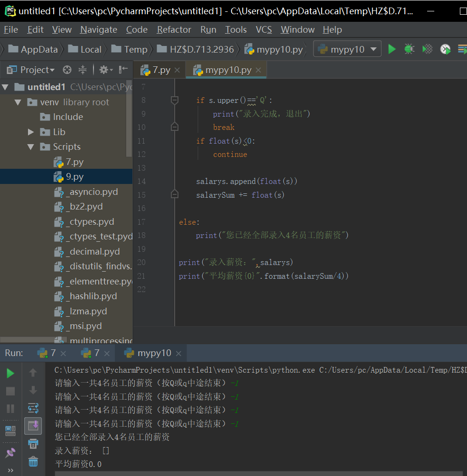467x476 pixels.
Task: Pin the Run tab
Action: tap(10, 453)
